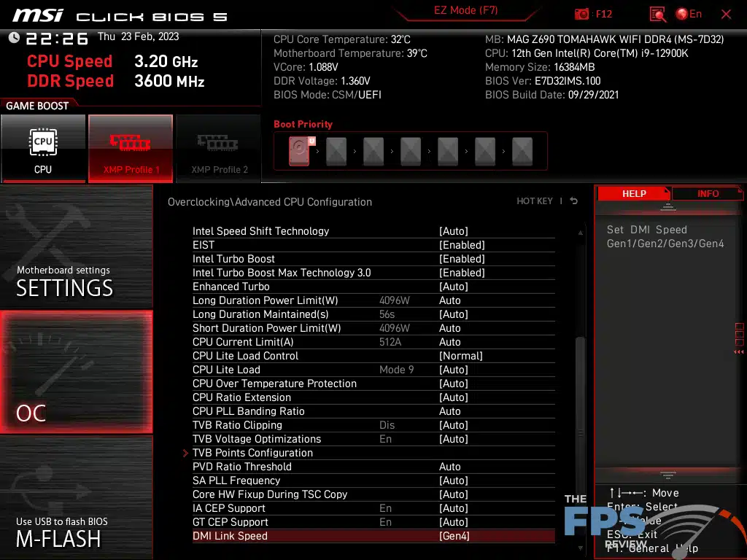The image size is (747, 560).
Task: Select the fifth boot priority device slot
Action: coord(448,151)
